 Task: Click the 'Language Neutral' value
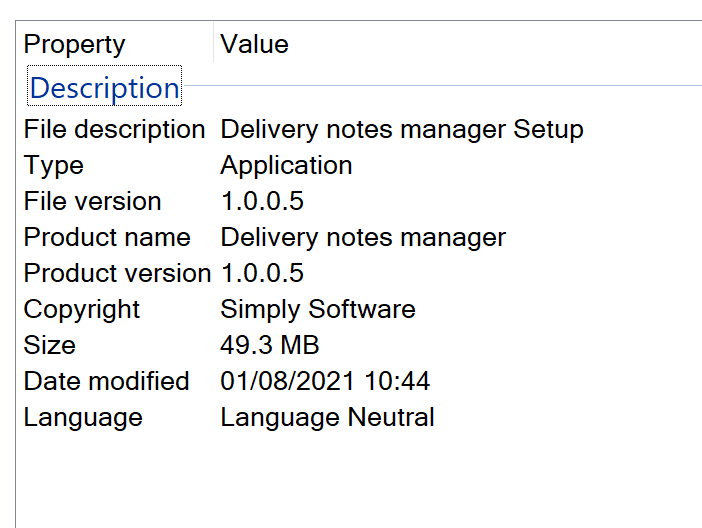(x=327, y=418)
